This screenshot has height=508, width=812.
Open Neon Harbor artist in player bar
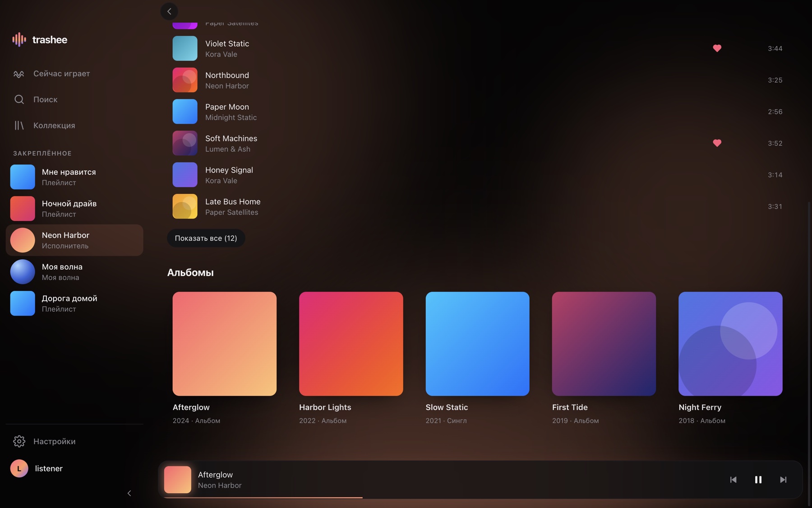point(220,485)
